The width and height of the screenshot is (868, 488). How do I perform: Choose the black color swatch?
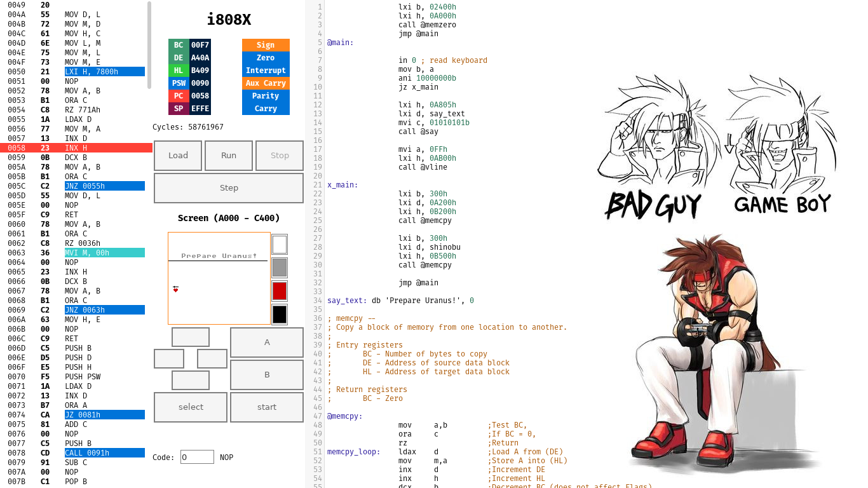click(x=280, y=314)
